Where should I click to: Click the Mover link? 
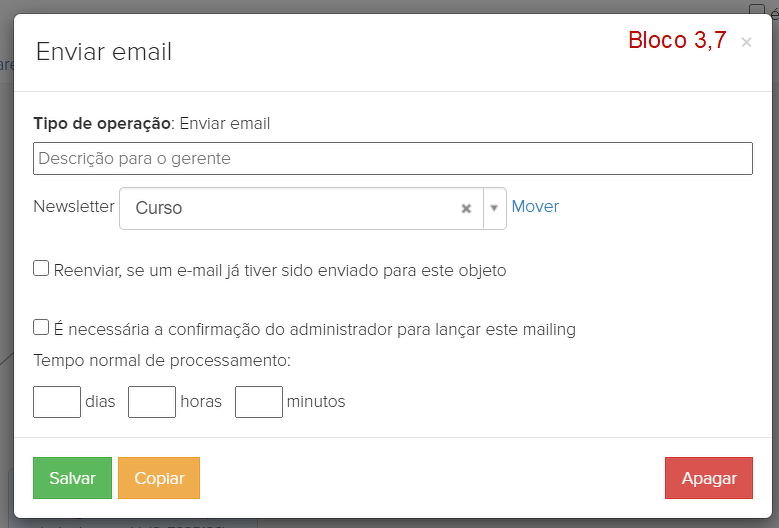coord(535,207)
